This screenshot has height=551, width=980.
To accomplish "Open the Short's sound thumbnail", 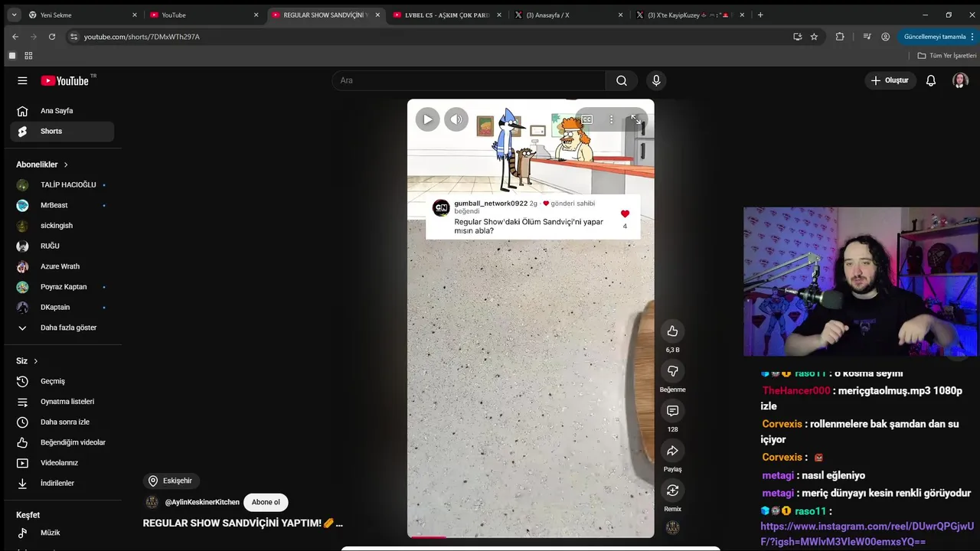I will 672,527.
